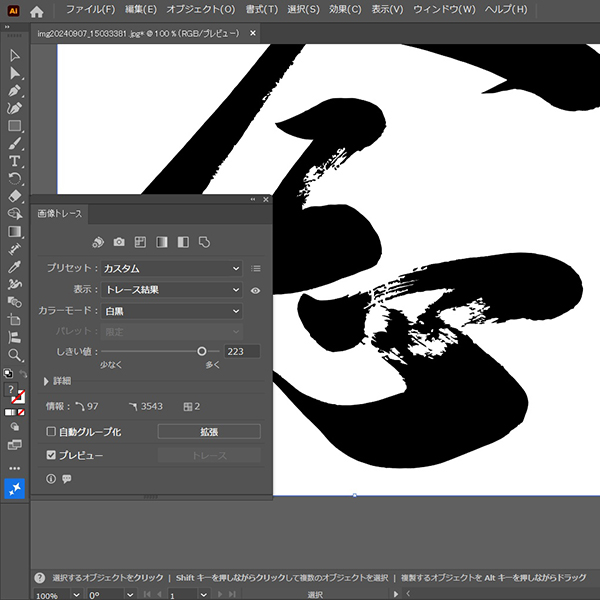Click the threshold value field showing 223
Viewport: 600px width, 600px height.
point(242,351)
